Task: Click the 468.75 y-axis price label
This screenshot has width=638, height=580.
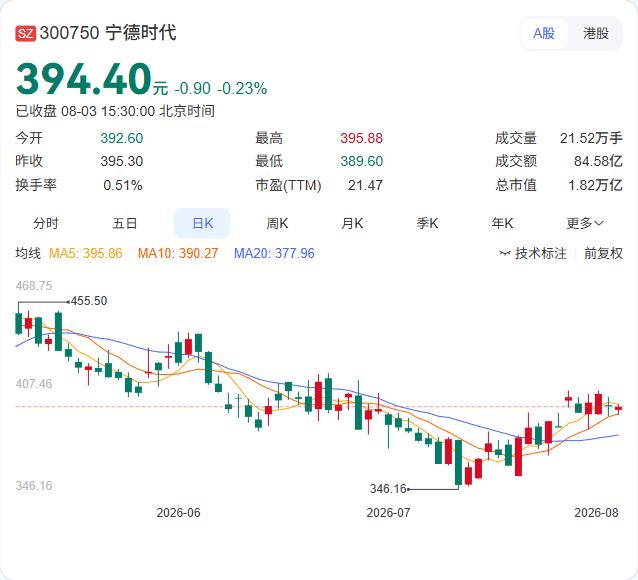Action: pos(34,286)
